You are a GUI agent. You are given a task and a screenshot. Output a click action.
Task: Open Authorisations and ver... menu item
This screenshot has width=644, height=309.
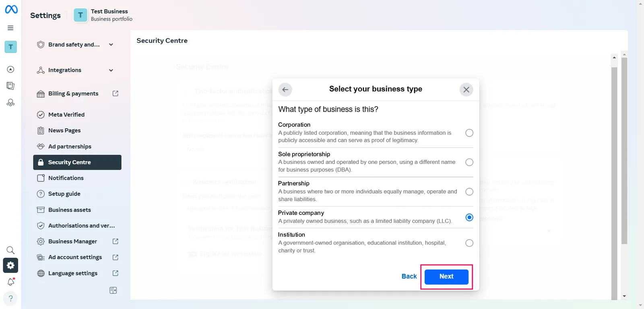click(x=77, y=226)
